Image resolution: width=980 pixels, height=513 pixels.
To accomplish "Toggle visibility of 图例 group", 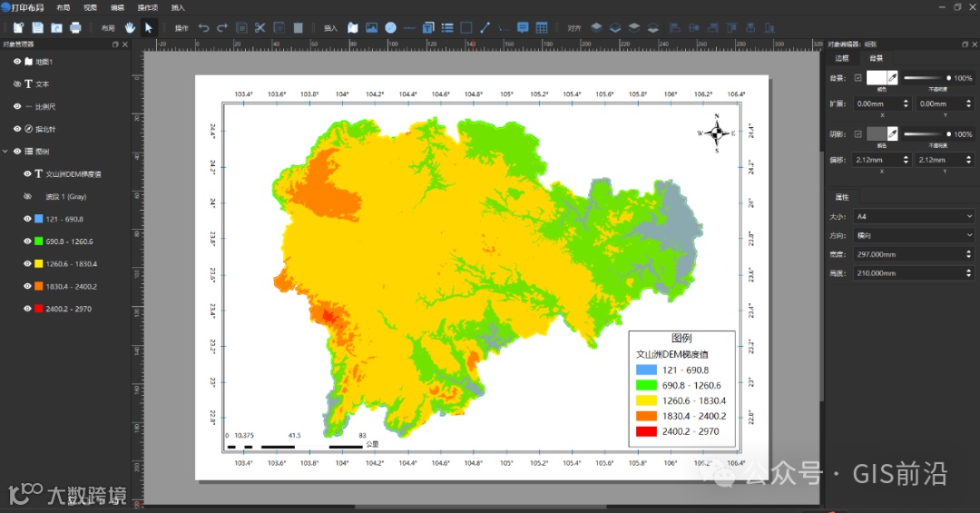I will [17, 152].
